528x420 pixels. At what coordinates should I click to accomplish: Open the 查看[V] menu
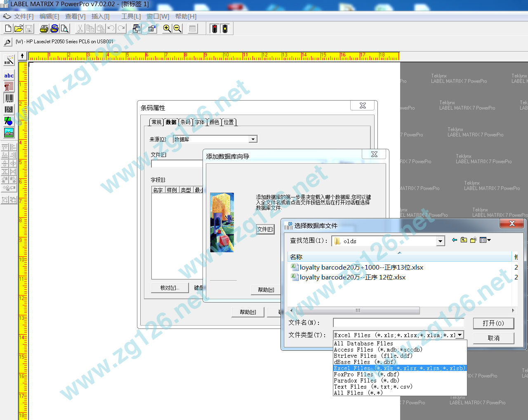coord(75,16)
